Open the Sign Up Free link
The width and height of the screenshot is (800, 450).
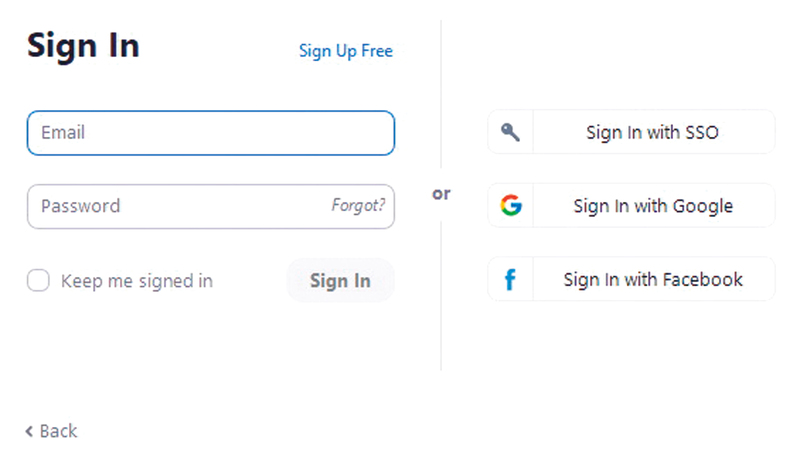[346, 51]
